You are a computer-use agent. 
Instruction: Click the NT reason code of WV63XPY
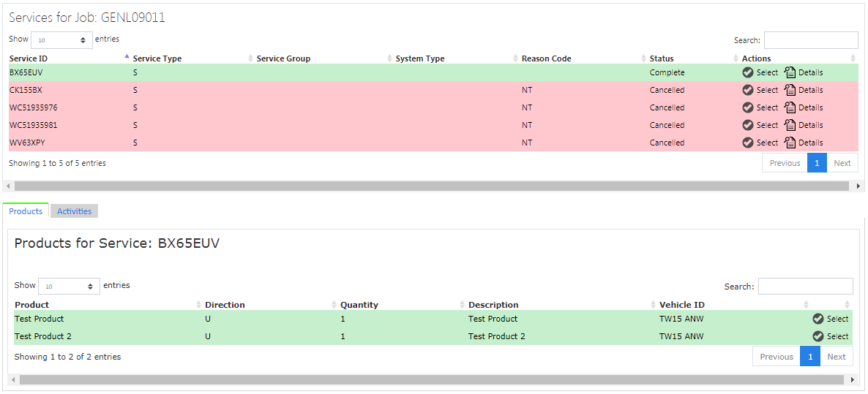pos(527,143)
